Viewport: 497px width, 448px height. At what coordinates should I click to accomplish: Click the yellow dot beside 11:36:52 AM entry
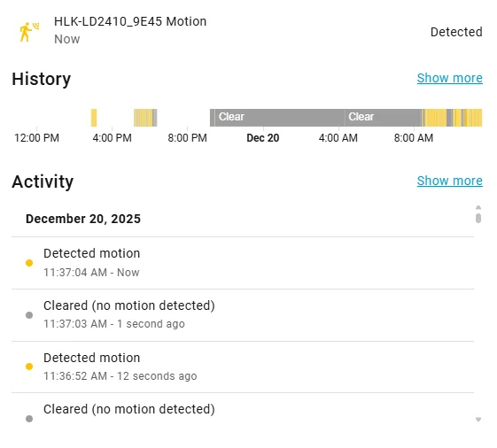(29, 367)
